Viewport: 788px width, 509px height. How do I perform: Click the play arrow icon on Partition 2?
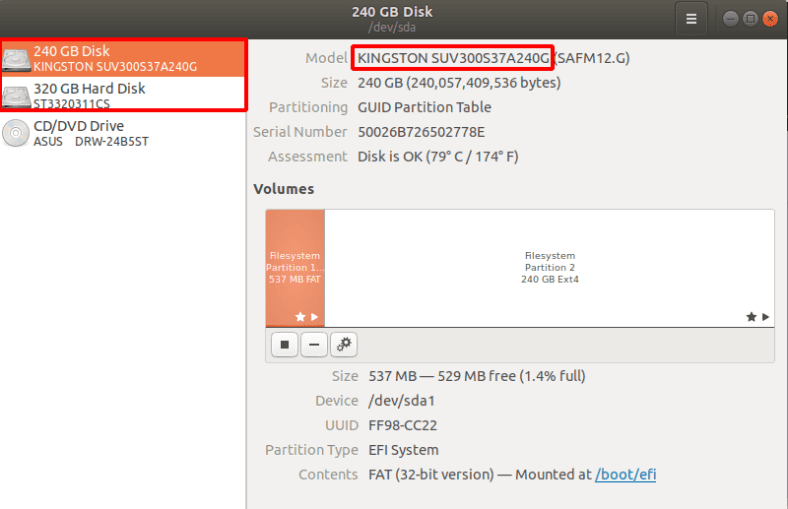[x=765, y=317]
